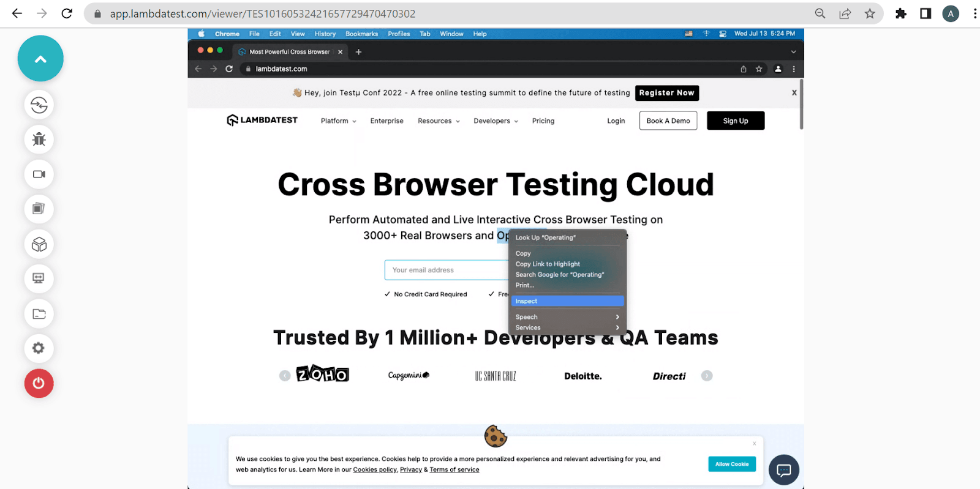The height and width of the screenshot is (489, 980).
Task: Select the Most Powerful Cross Browser tab
Action: 290,52
